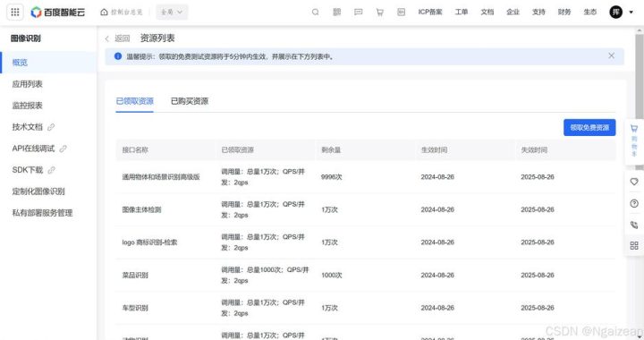The height and width of the screenshot is (340, 644).
Task: Expand the 全局 region dropdown
Action: (x=172, y=12)
